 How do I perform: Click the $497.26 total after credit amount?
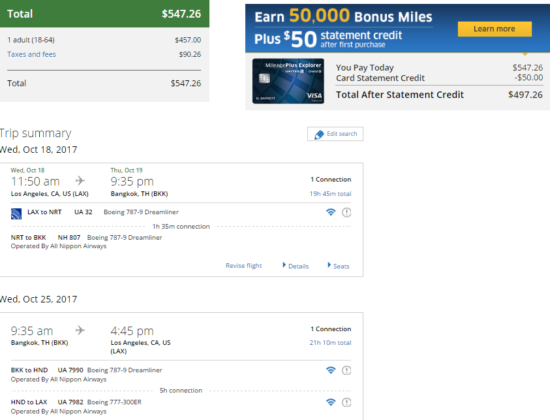point(525,95)
